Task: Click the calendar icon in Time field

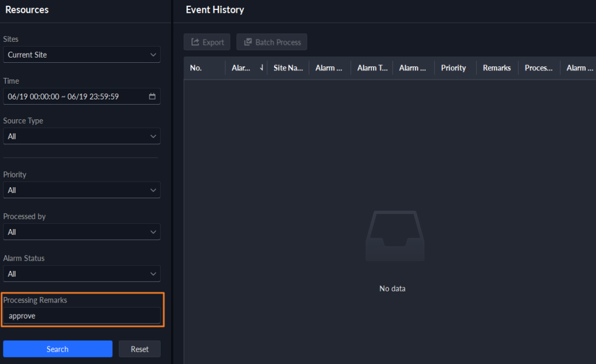Action: coord(152,97)
